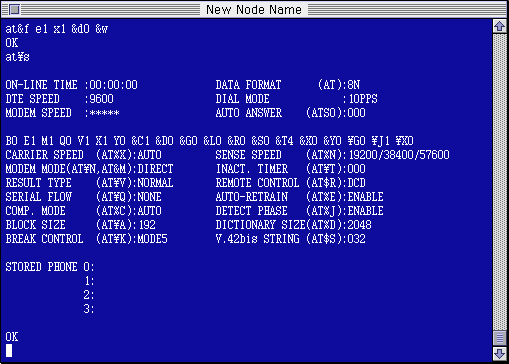This screenshot has width=509, height=364.
Task: Click the window close box in title bar
Action: [14, 9]
